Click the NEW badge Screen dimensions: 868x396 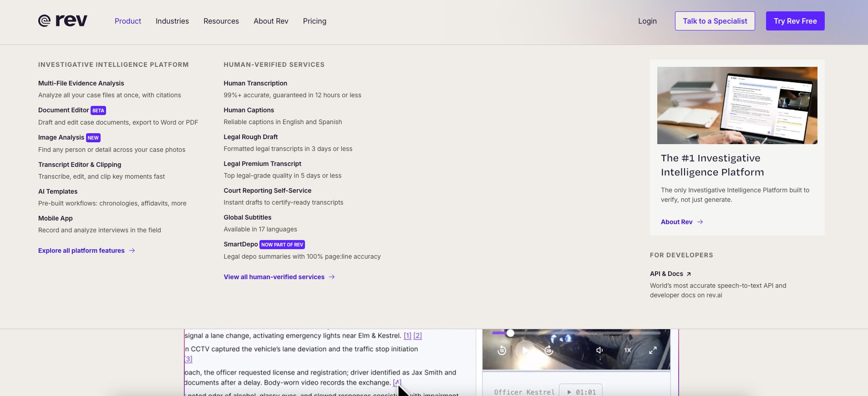point(93,138)
